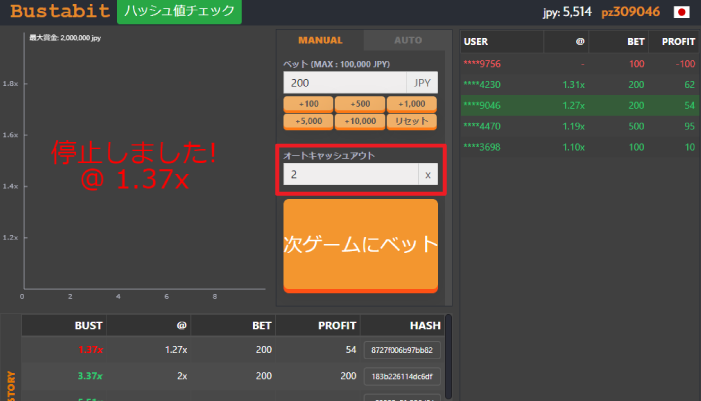701x401 pixels.
Task: Click the -100 profit for ****9756
Action: click(685, 64)
